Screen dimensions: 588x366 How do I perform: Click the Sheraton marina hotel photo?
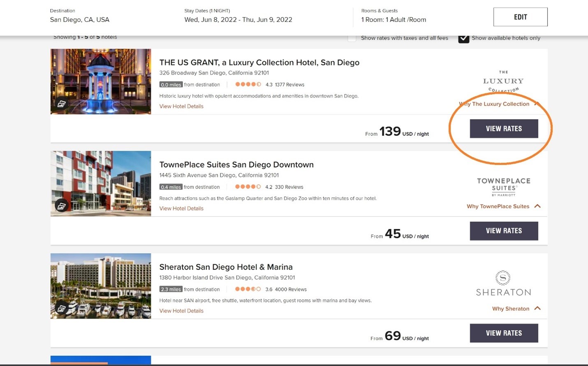click(101, 286)
